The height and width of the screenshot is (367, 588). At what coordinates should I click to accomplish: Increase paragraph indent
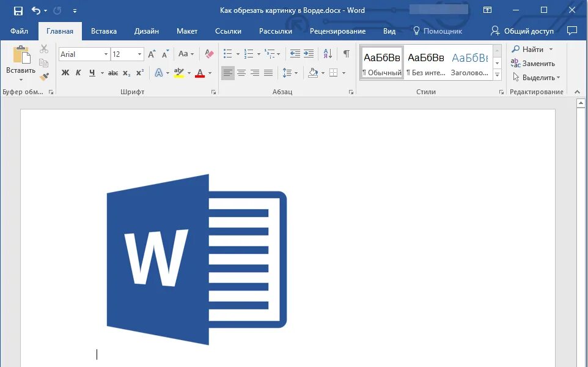coord(309,54)
